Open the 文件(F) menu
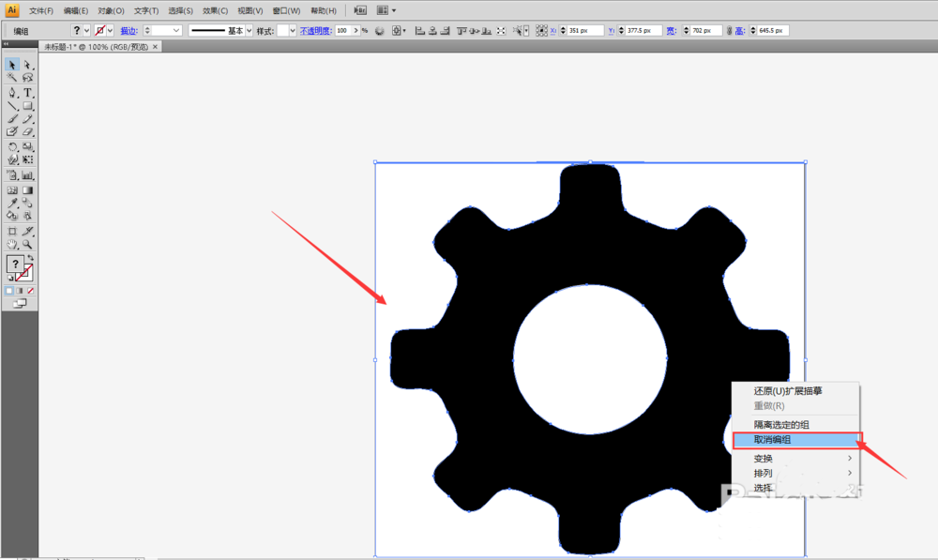Image resolution: width=938 pixels, height=560 pixels. [x=40, y=10]
